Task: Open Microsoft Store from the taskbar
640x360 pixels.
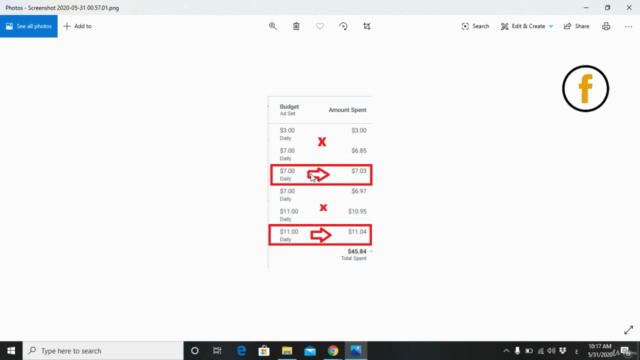Action: 264,351
